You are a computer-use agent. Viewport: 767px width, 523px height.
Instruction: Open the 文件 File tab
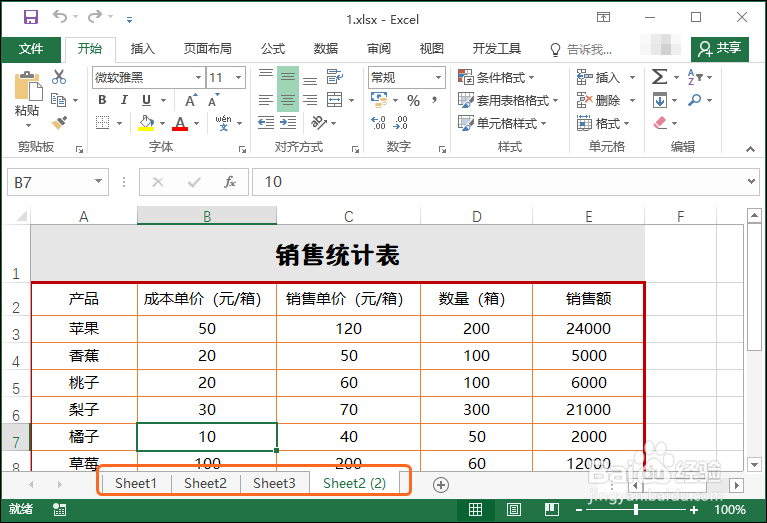[x=31, y=49]
